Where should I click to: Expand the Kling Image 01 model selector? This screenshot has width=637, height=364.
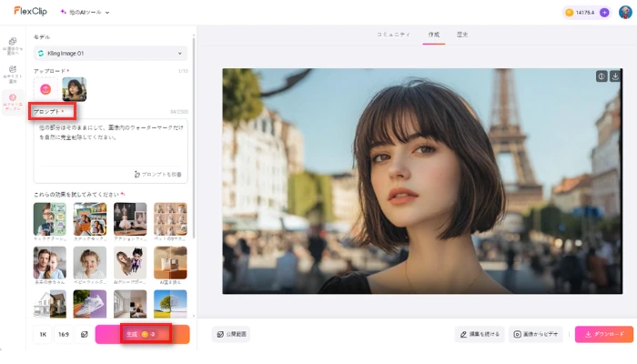110,54
